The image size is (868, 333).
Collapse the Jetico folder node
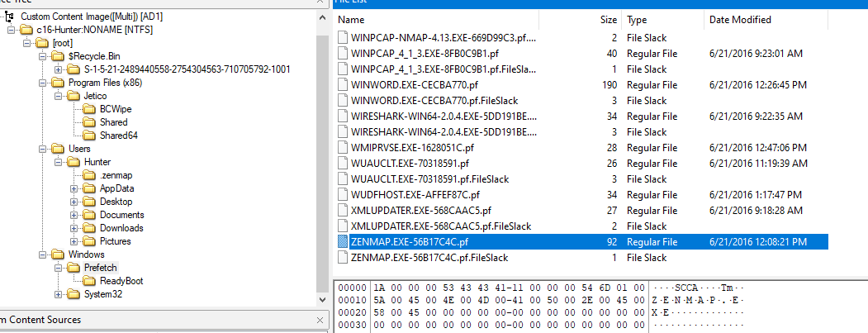pos(58,96)
